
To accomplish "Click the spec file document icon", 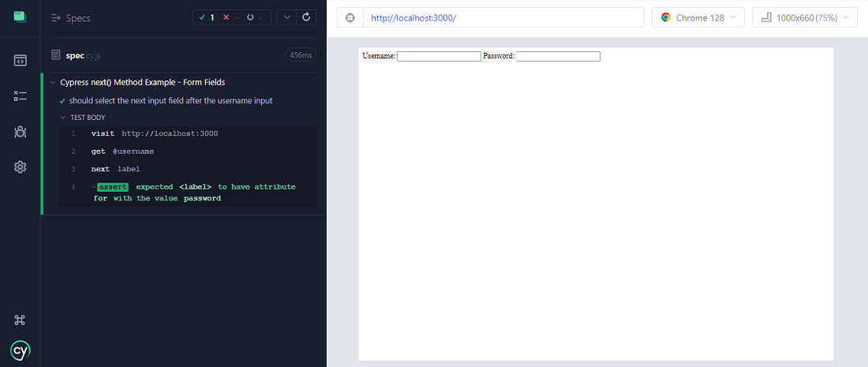I will 55,54.
